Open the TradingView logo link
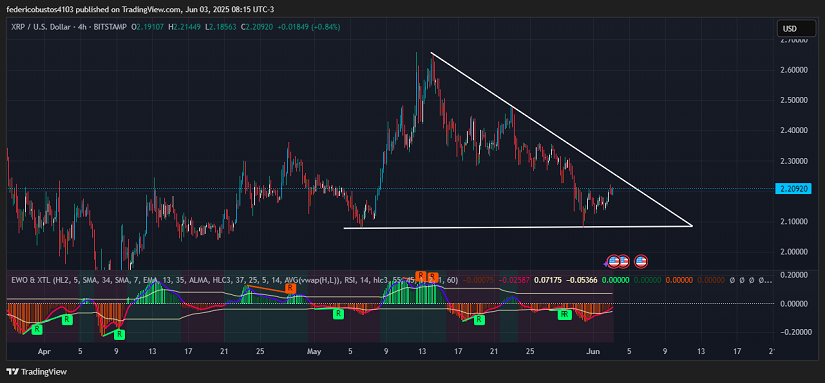Image resolution: width=825 pixels, height=383 pixels. click(37, 372)
